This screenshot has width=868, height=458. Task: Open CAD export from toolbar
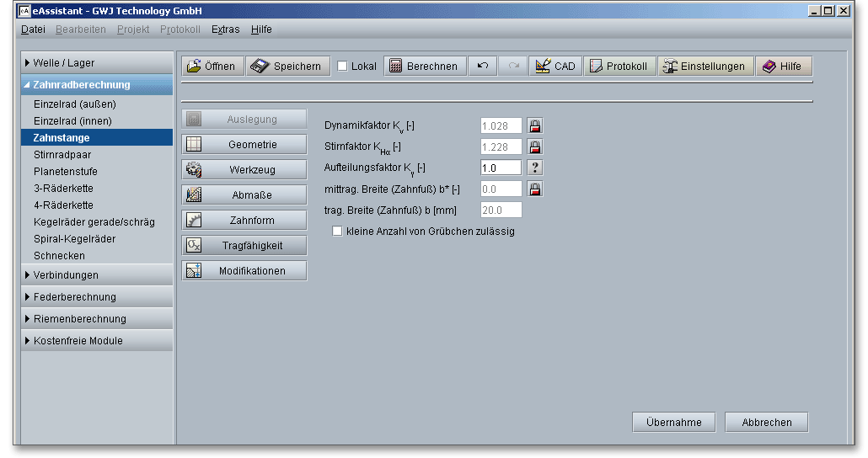tap(555, 66)
